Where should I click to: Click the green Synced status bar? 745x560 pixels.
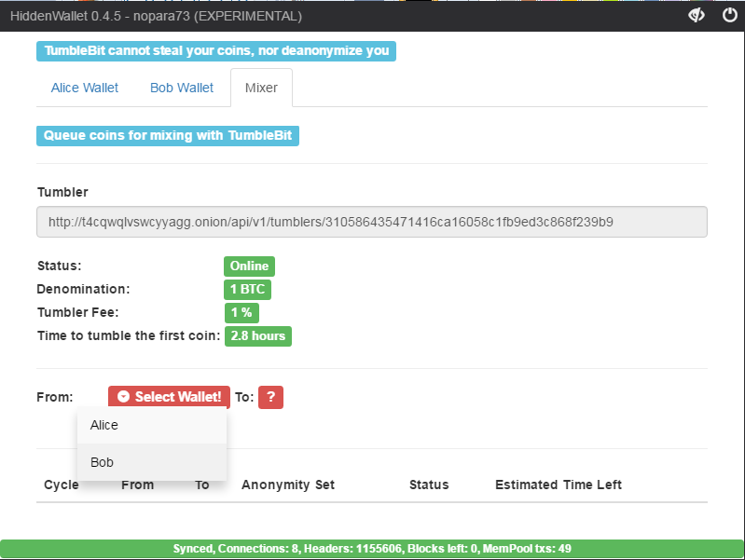click(372, 549)
